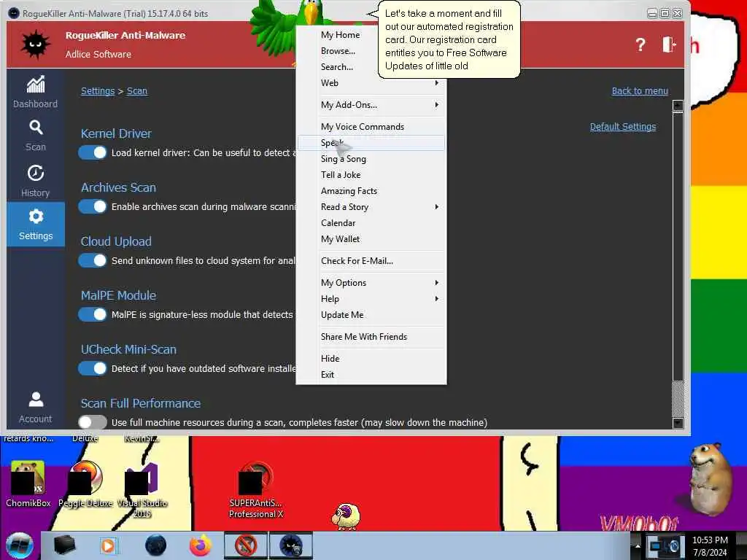Click the Windows Start orb
The height and width of the screenshot is (560, 747).
pyautogui.click(x=20, y=545)
